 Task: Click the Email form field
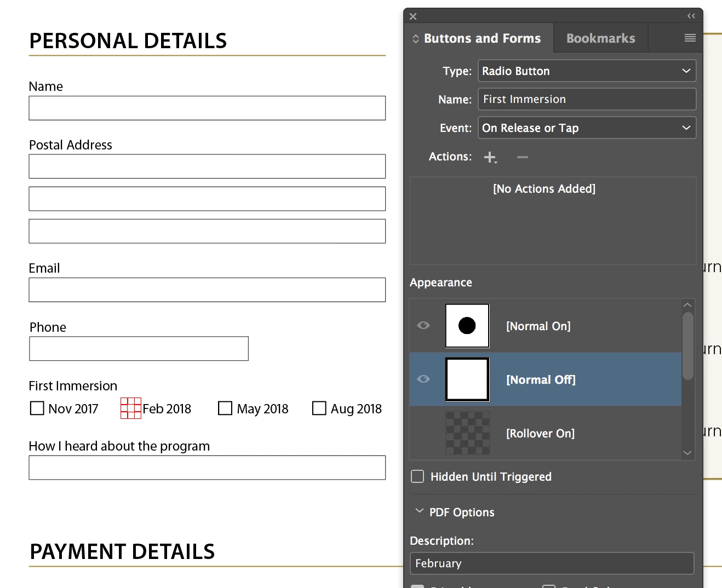[207, 290]
